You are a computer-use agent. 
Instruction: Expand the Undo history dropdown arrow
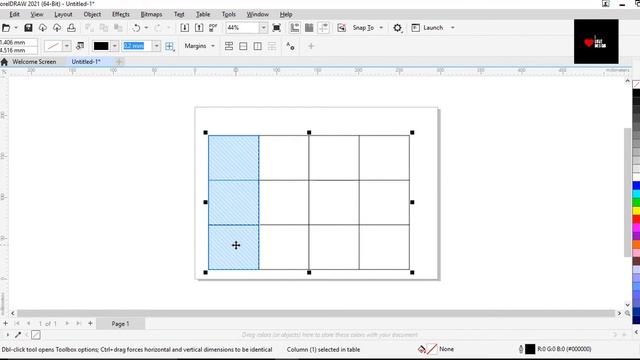[x=146, y=28]
